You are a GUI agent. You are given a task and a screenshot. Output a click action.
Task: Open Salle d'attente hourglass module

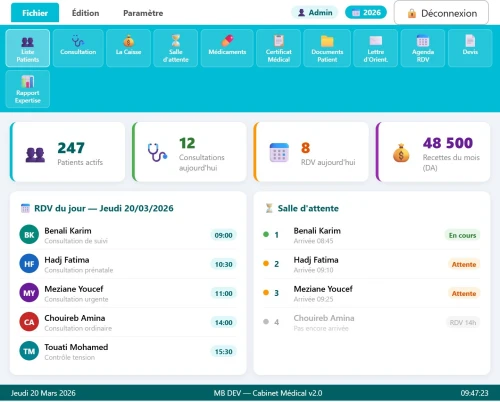pyautogui.click(x=176, y=48)
